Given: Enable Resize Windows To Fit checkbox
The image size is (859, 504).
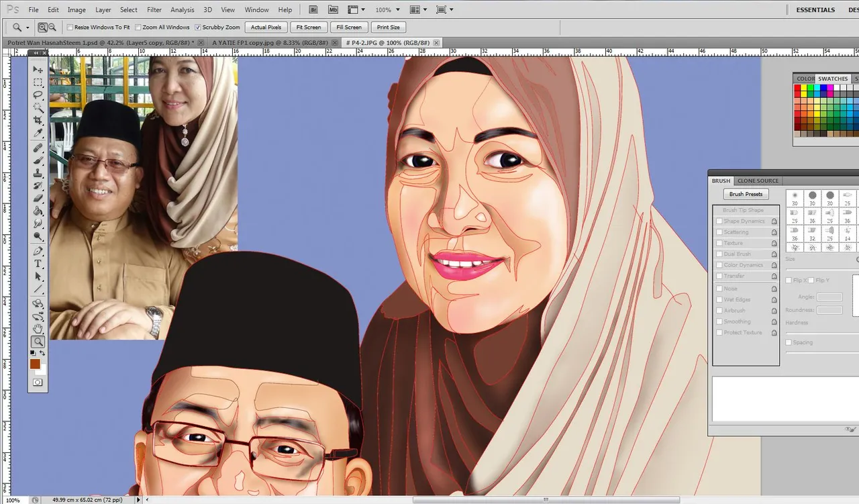Looking at the screenshot, I should click(x=70, y=28).
